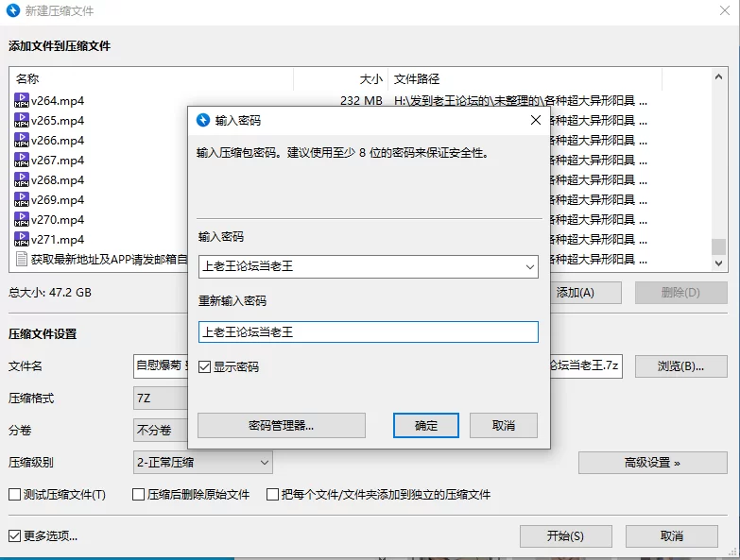Image resolution: width=740 pixels, height=560 pixels.
Task: Click the v267.mp4 file icon
Action: [21, 160]
